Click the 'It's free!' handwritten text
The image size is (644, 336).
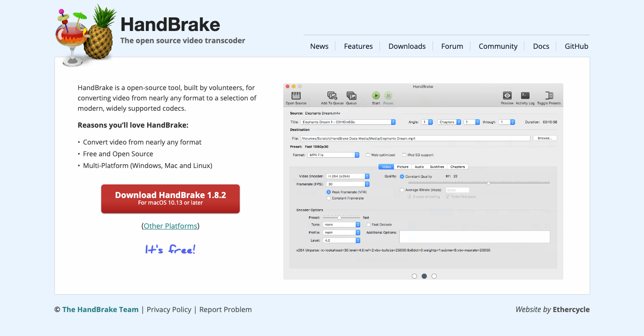pyautogui.click(x=170, y=249)
